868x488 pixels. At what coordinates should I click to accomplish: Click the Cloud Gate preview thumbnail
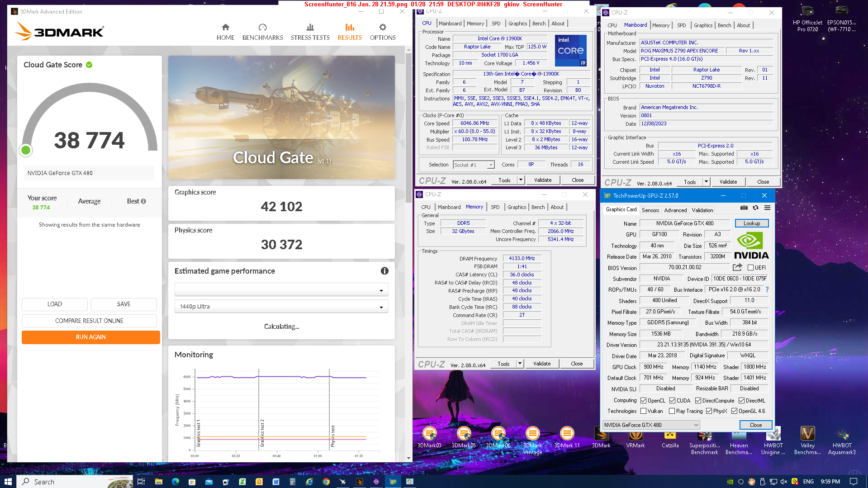[x=281, y=117]
